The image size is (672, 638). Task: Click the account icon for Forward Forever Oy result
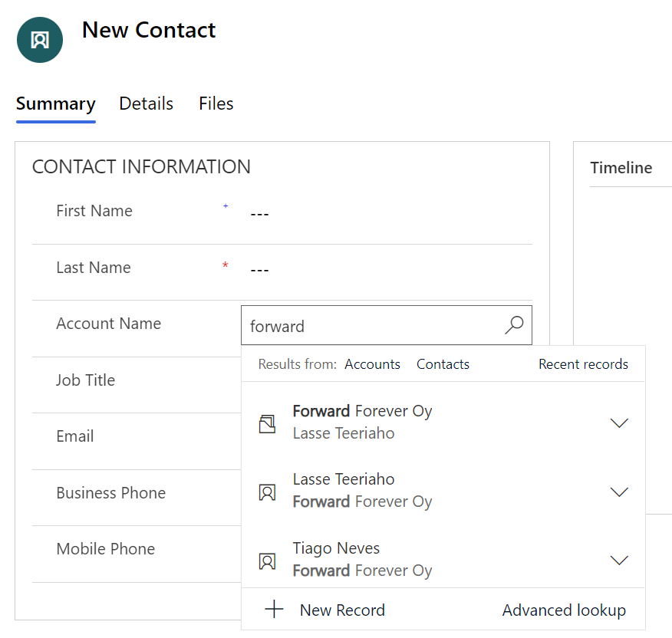coord(267,424)
